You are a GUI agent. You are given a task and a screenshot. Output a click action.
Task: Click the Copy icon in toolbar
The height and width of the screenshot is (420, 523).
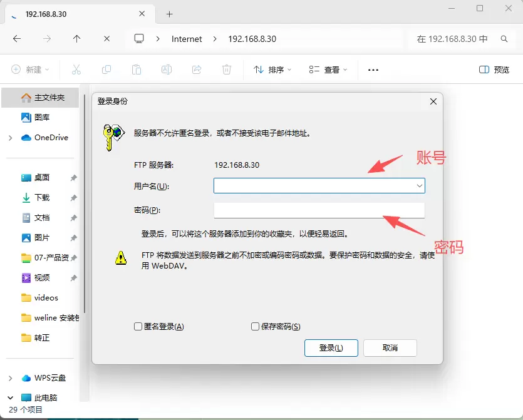(x=106, y=69)
